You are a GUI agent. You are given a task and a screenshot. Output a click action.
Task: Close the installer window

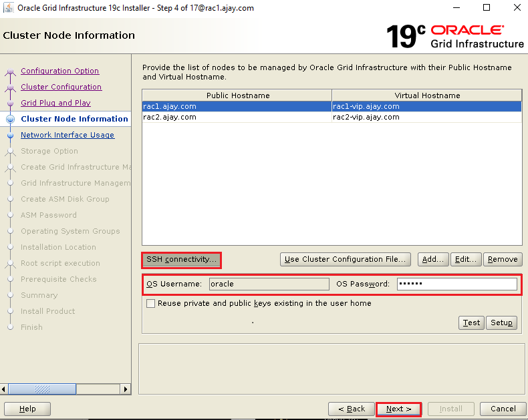point(517,7)
